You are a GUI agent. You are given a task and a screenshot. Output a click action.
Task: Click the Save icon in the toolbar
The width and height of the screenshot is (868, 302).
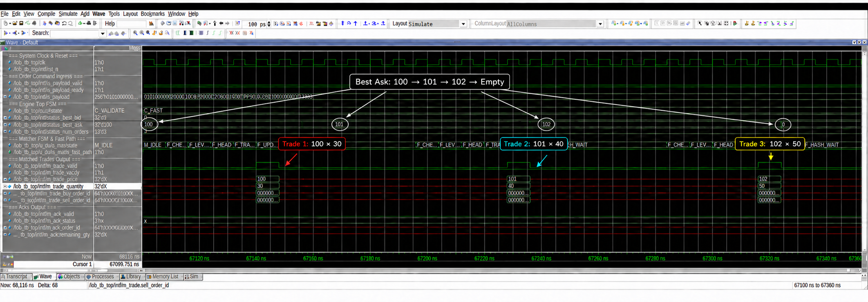[21, 24]
